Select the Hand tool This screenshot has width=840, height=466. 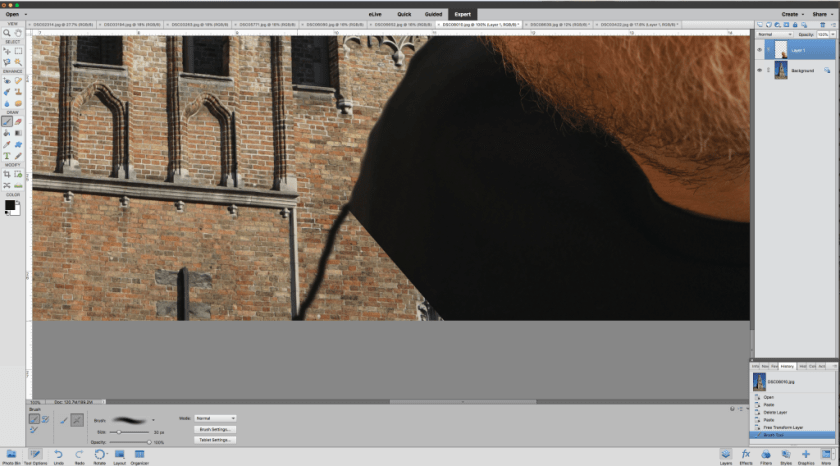tap(18, 33)
